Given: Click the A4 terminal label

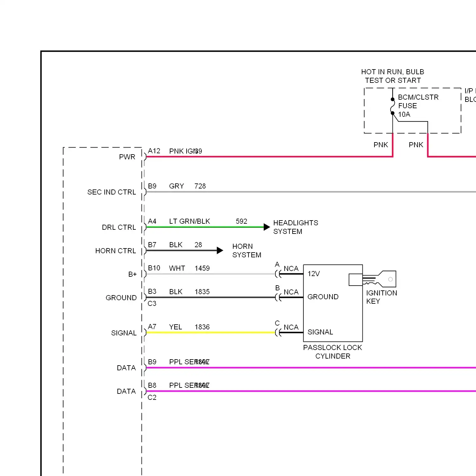Looking at the screenshot, I should (x=152, y=221).
